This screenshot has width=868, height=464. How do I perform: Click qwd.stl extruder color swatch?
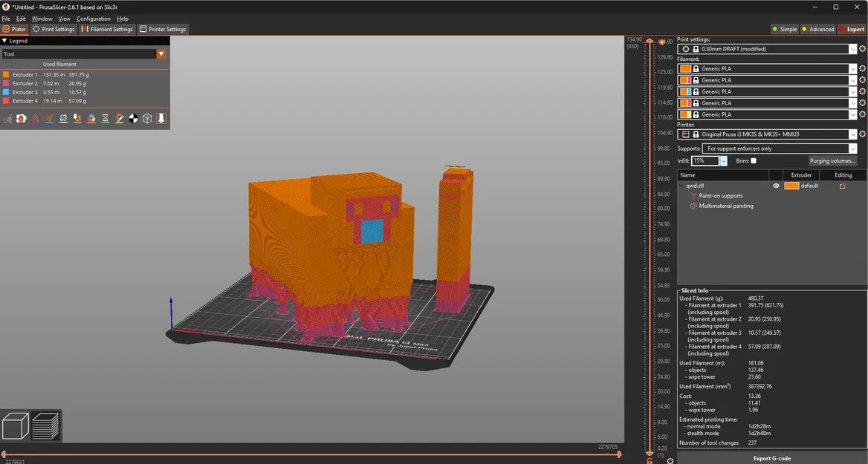[x=791, y=186]
